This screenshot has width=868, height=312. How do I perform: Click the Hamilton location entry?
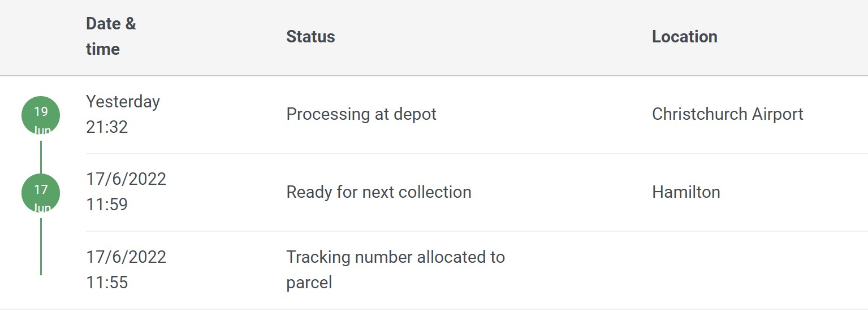point(686,192)
